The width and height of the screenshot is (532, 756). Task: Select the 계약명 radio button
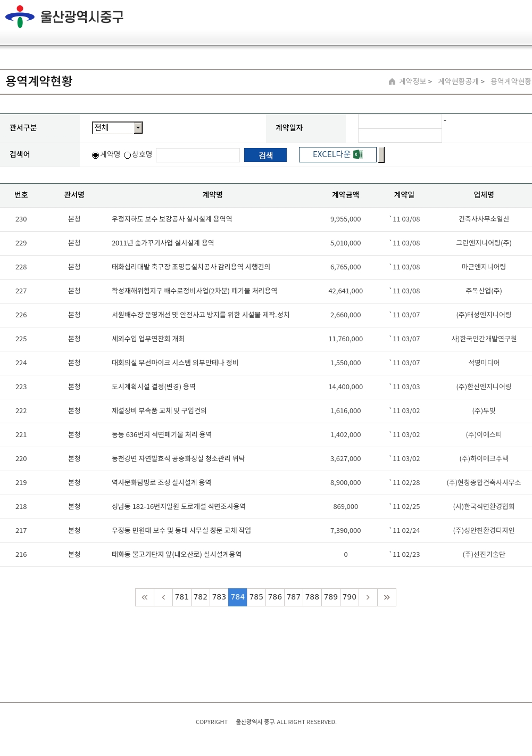[96, 155]
